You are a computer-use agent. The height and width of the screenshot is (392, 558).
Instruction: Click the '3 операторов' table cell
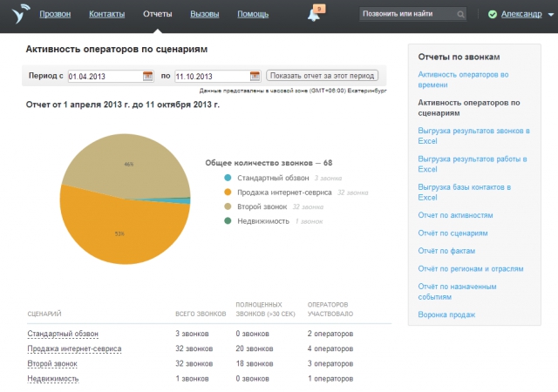(x=330, y=363)
